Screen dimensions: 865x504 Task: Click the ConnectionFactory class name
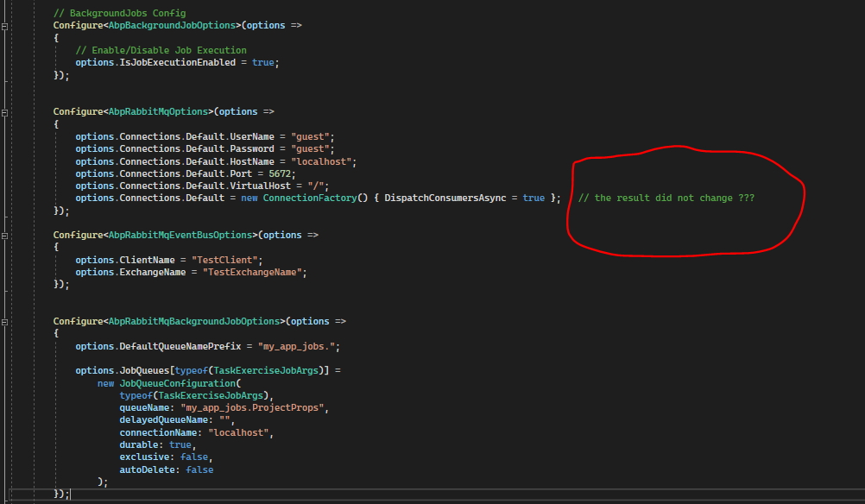click(309, 198)
